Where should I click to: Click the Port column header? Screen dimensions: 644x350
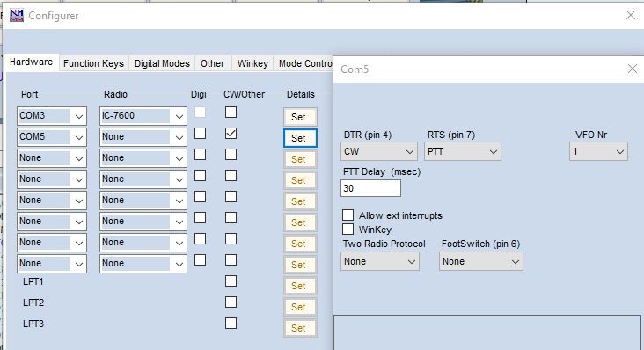coord(30,94)
